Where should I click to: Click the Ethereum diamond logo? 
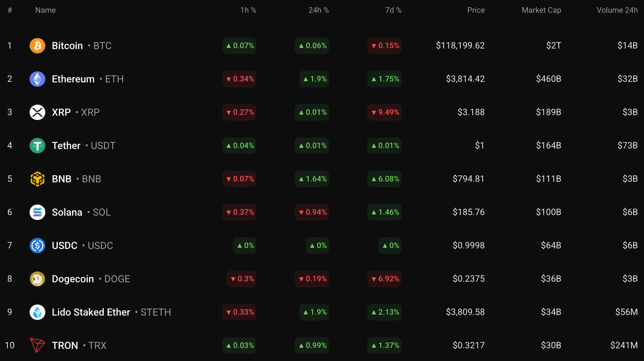point(37,79)
